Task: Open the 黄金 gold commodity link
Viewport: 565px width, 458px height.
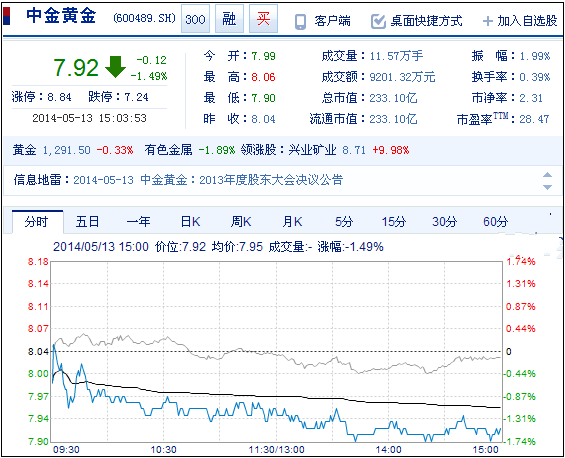Action: (25, 150)
